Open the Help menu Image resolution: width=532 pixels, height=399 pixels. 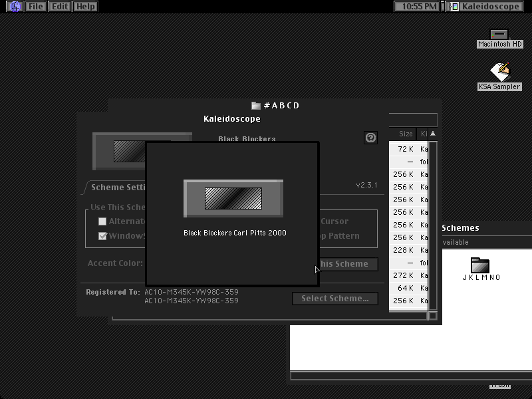[x=86, y=7]
